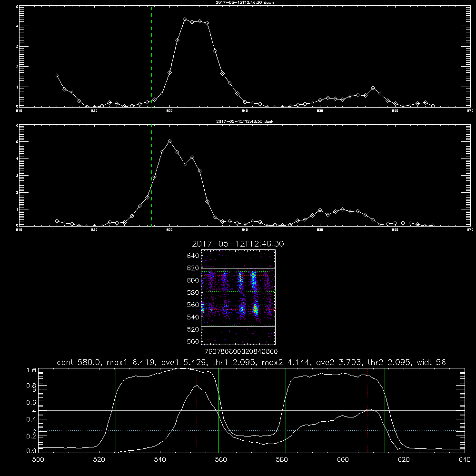
Task: Select the small secondary peak diamond in dawn plot
Action: coord(373,88)
